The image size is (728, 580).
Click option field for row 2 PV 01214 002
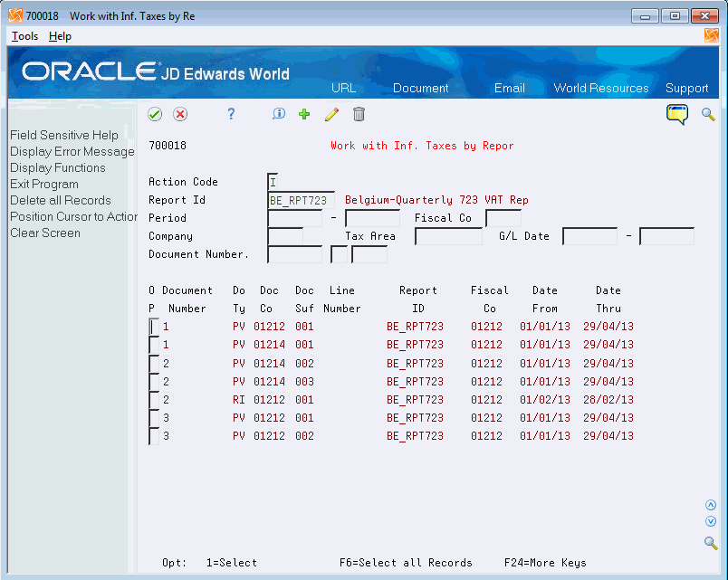(x=154, y=364)
